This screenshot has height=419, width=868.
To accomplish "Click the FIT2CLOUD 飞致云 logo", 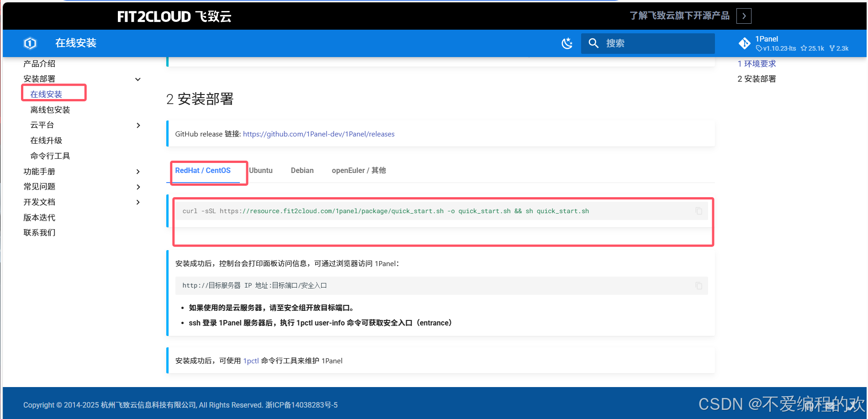I will point(174,16).
